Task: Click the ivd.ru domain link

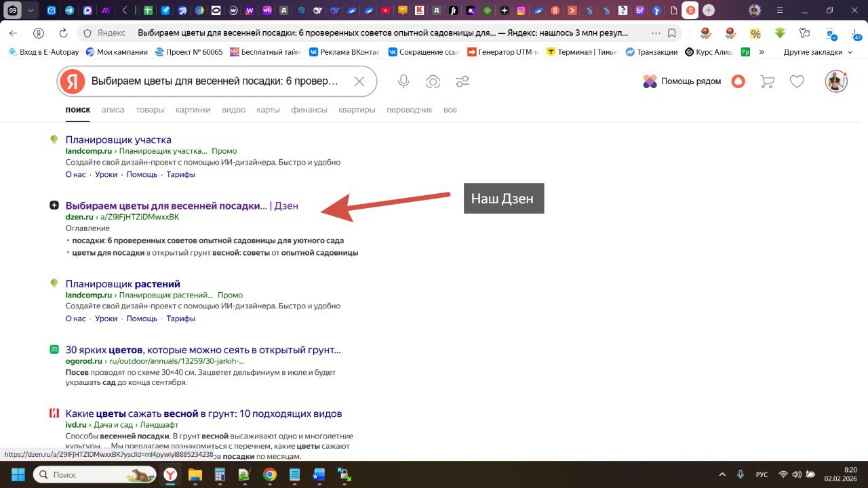Action: 75,425
